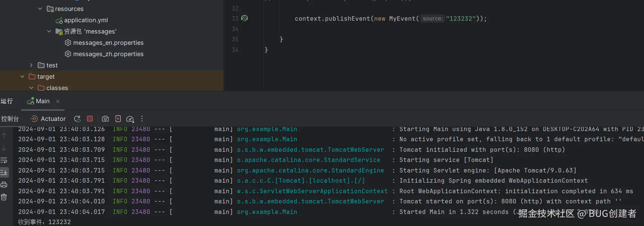
Task: Collapse the classes folder chevron
Action: 31,88
